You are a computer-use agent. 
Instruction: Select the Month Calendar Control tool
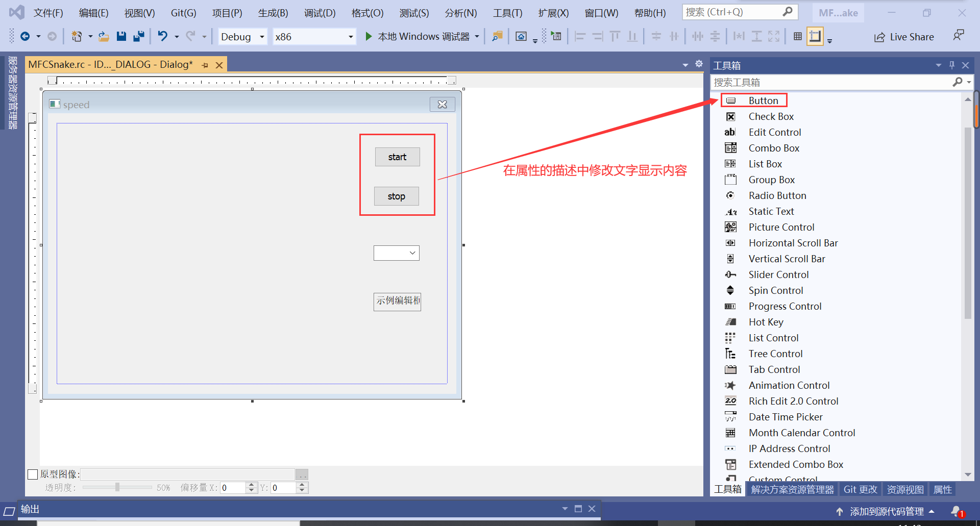[x=802, y=433]
